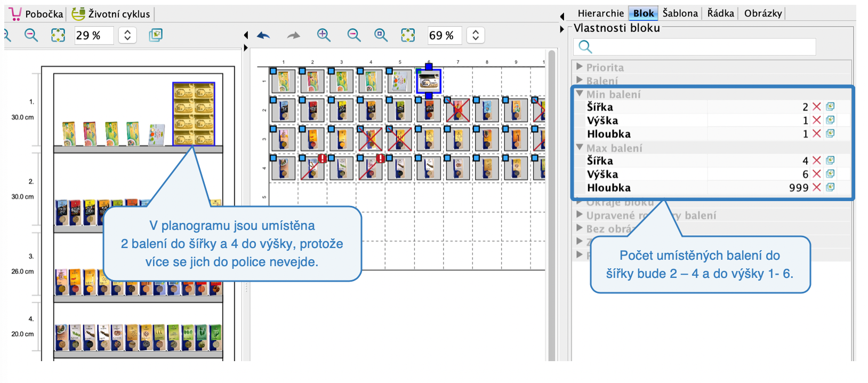
Task: Click Min balení Šířka value 2
Action: coord(805,107)
